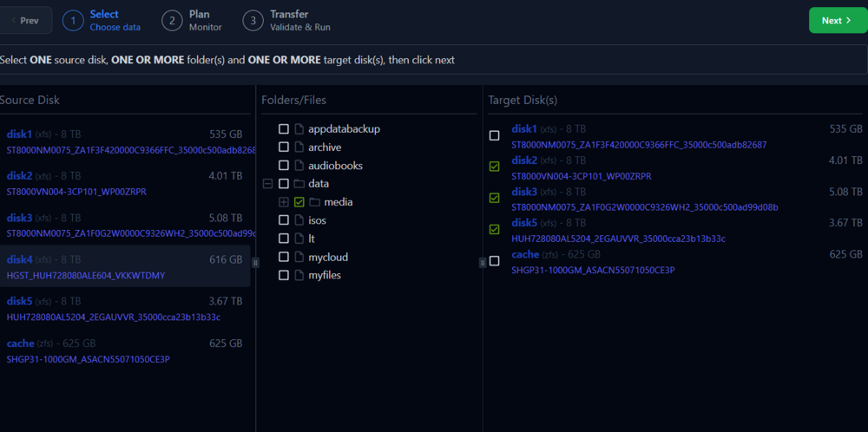Uncheck the media folder checkbox
This screenshot has height=432, width=868.
[x=299, y=202]
